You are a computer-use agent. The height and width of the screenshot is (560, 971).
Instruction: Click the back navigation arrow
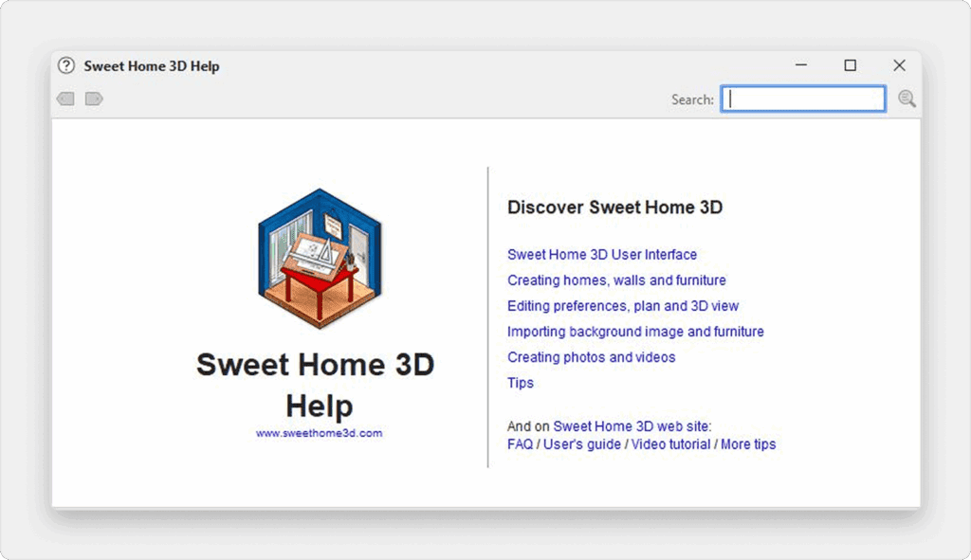tap(65, 99)
